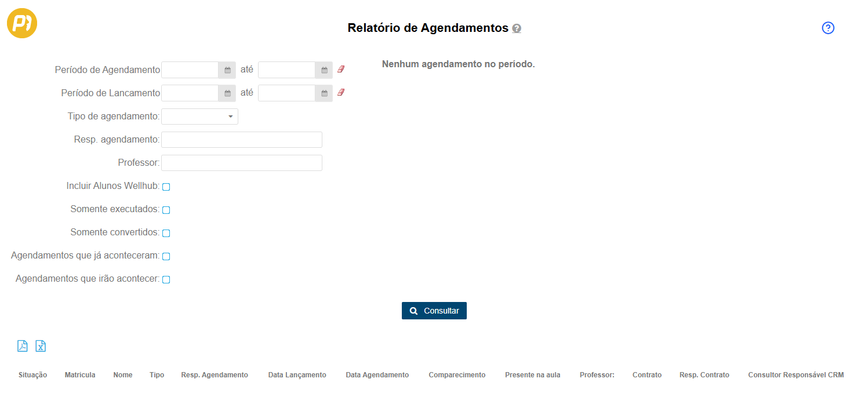The height and width of the screenshot is (415, 868).
Task: Click the orange P logo icon
Action: [22, 23]
